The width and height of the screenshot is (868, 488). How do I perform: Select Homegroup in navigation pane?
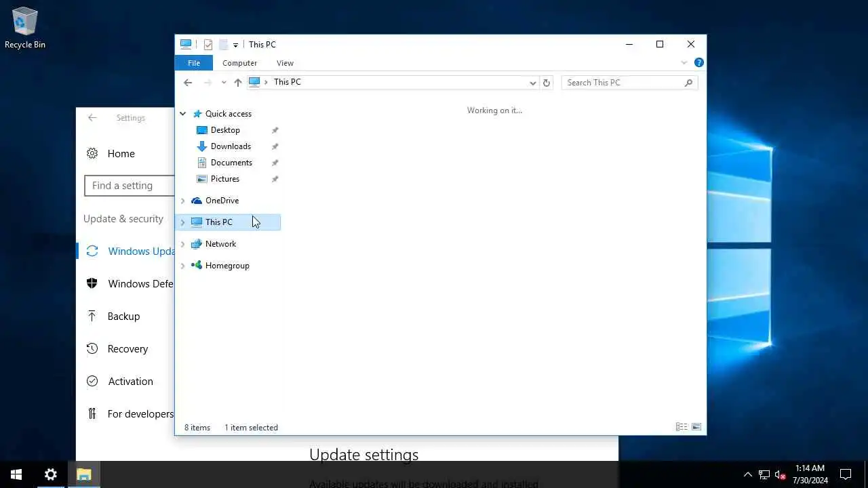[227, 266]
